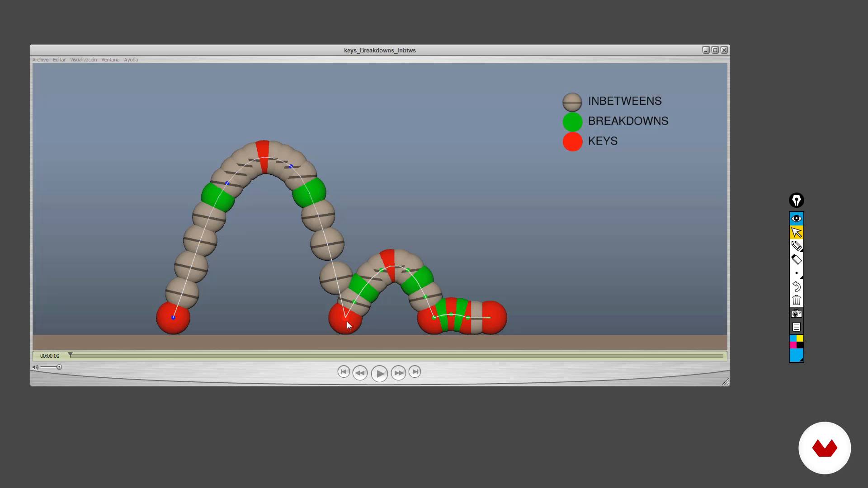Click the round red logo button

(x=825, y=448)
